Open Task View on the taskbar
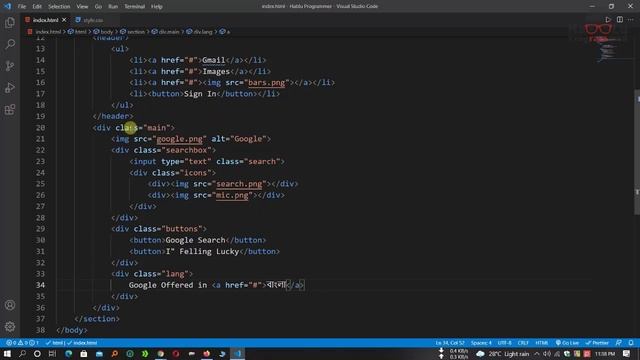This screenshot has height=360, width=640. point(52,353)
